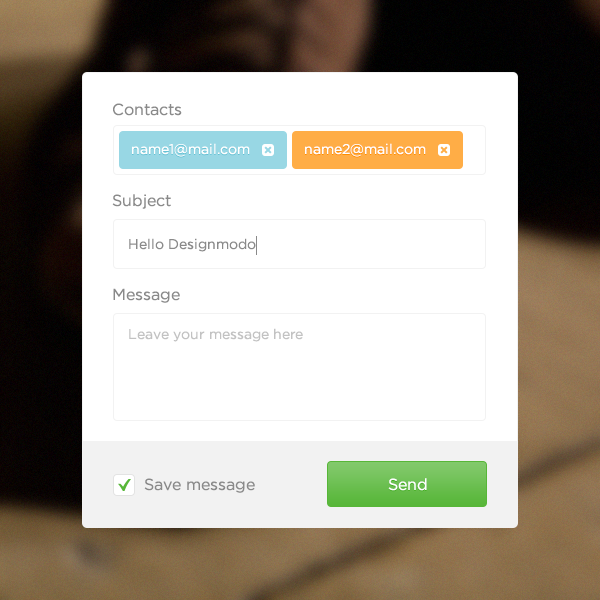Click into the Subject input field

(x=299, y=244)
